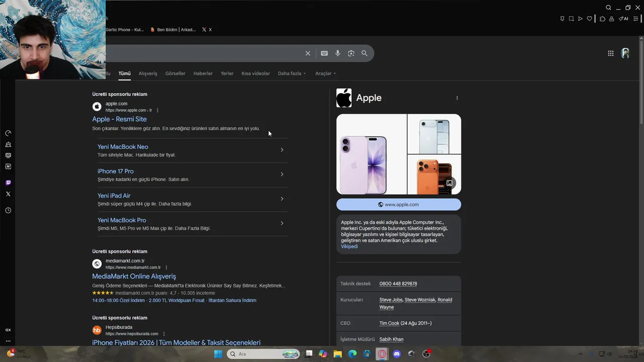The height and width of the screenshot is (362, 644).
Task: Switch to the Yerler tab
Action: point(227,73)
